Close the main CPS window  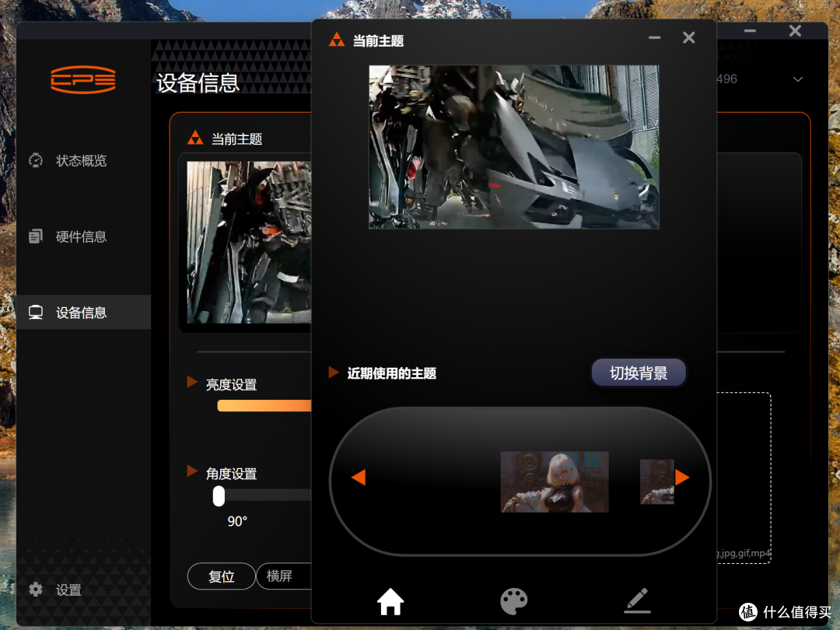(x=795, y=31)
